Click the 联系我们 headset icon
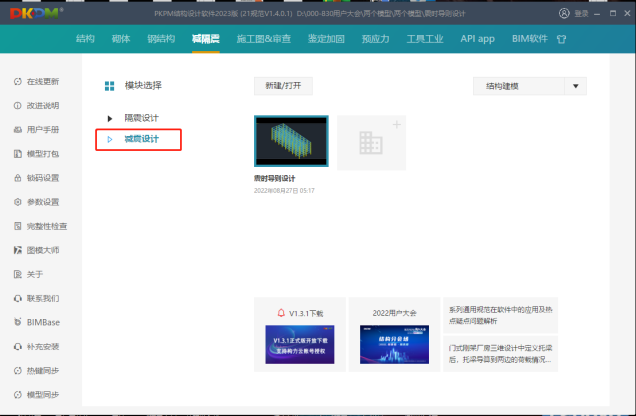This screenshot has width=636, height=416. (x=17, y=298)
